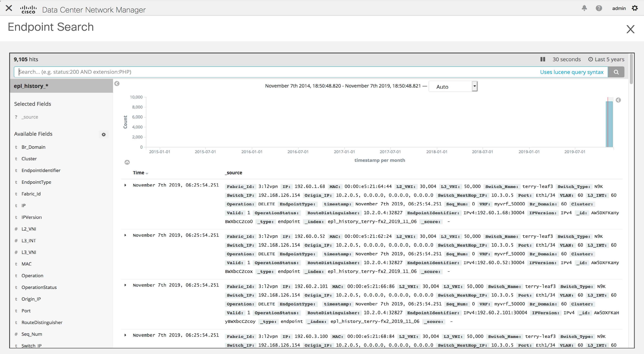644x354 pixels.
Task: Select the Fabric_Id field
Action: point(31,194)
